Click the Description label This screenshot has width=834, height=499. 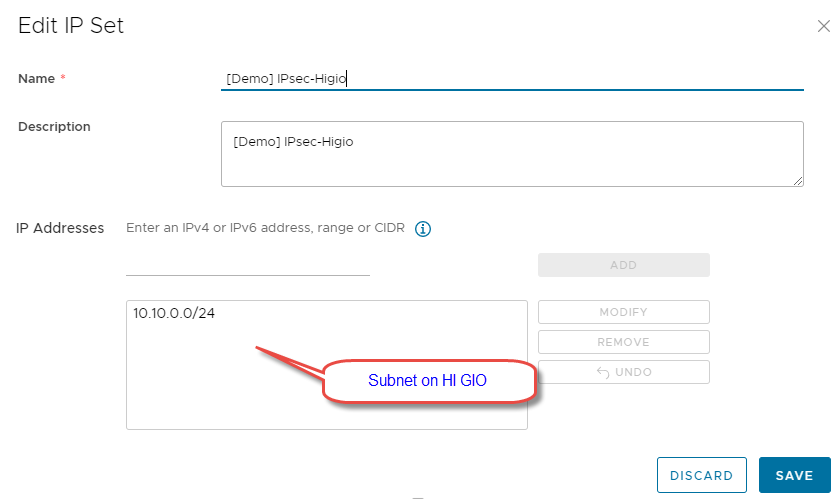tap(54, 127)
